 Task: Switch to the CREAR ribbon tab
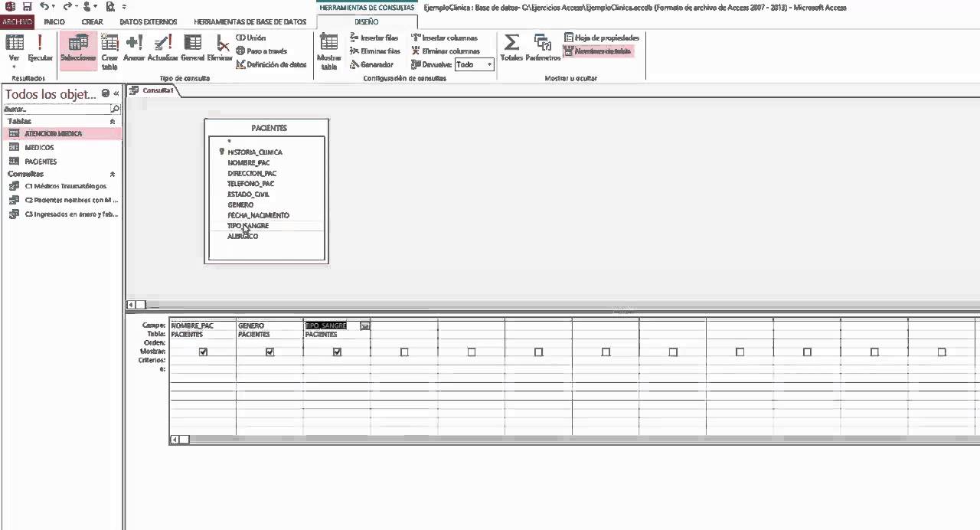(93, 22)
